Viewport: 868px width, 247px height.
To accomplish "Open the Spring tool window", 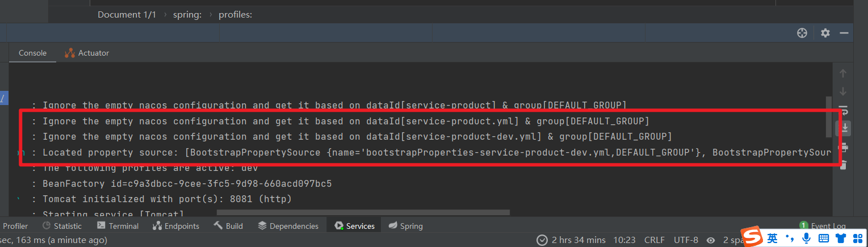I will pos(405,226).
